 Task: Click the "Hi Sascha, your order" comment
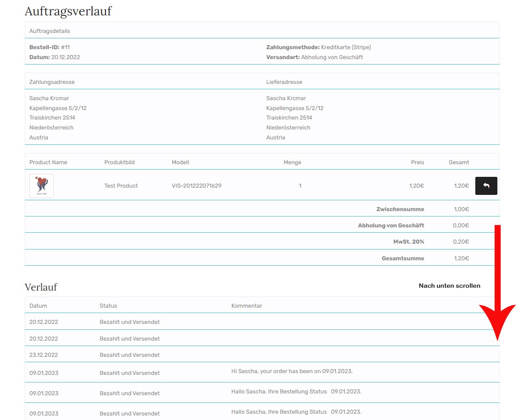[292, 371]
